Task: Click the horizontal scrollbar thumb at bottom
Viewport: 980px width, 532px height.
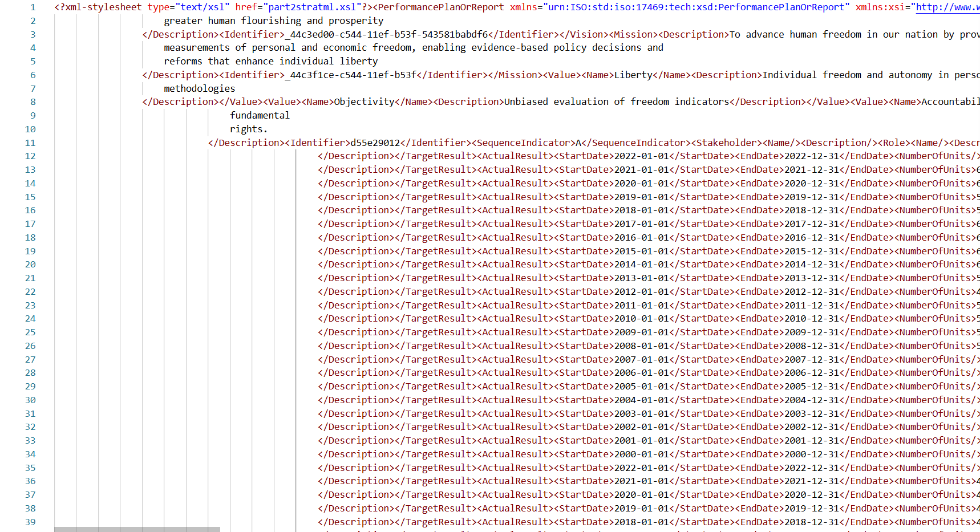Action: [137, 529]
